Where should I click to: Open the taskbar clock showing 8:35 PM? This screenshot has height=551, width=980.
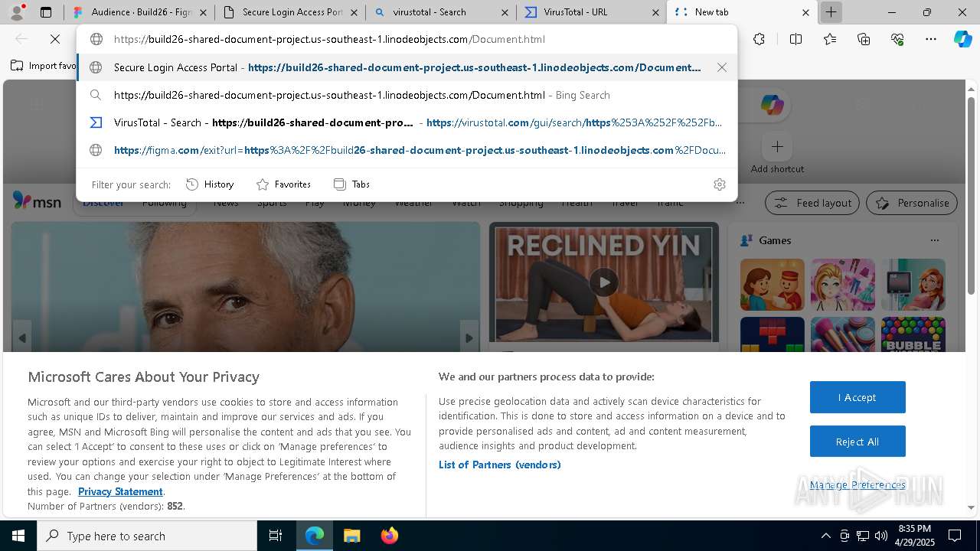tap(914, 536)
